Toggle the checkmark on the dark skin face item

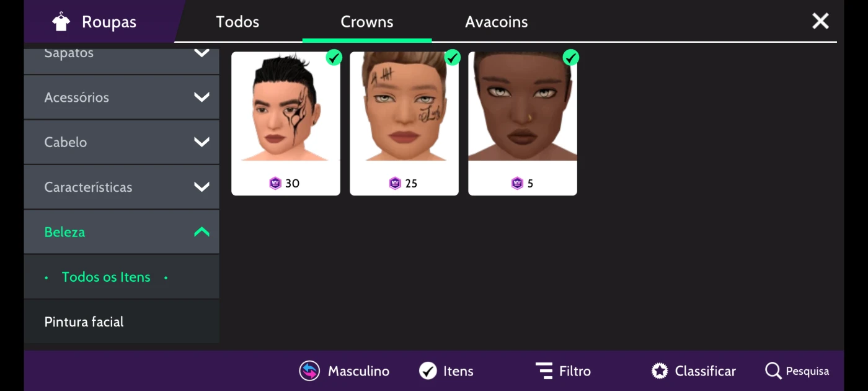pos(570,58)
